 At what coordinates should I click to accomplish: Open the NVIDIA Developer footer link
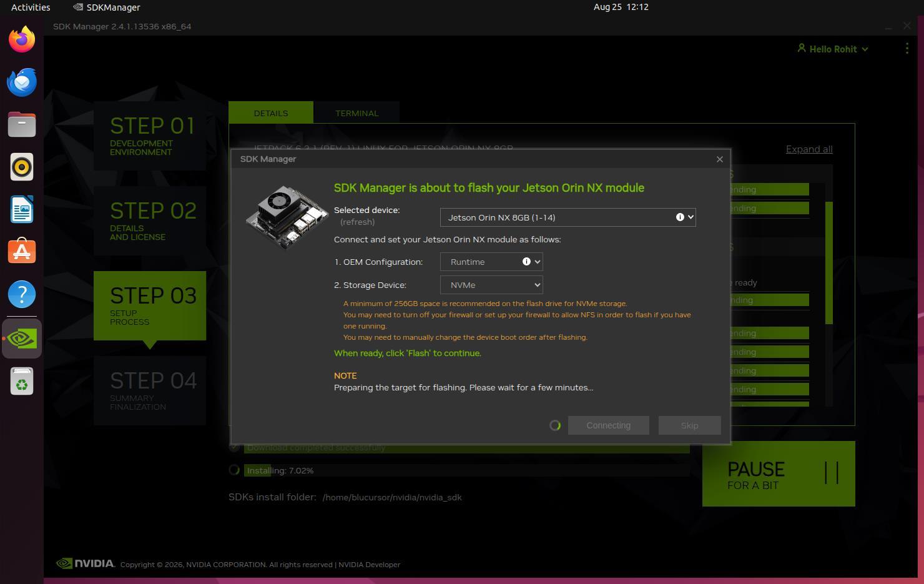(x=369, y=565)
